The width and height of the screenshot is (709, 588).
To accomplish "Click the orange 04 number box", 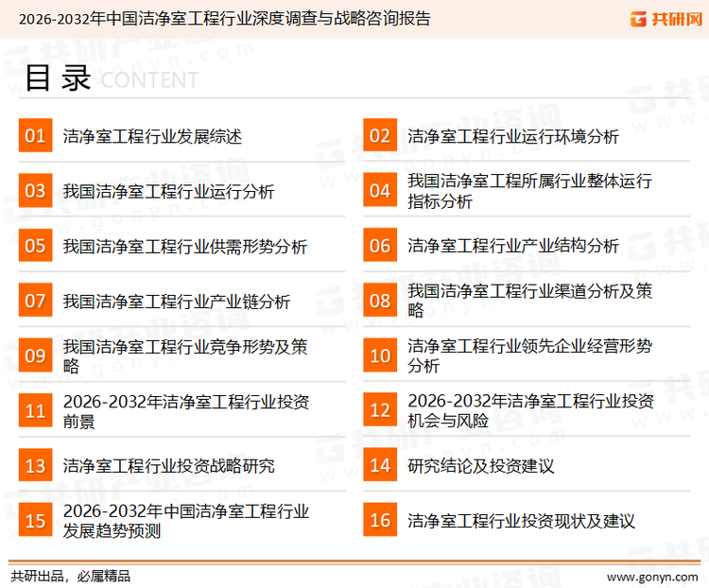I will [380, 190].
